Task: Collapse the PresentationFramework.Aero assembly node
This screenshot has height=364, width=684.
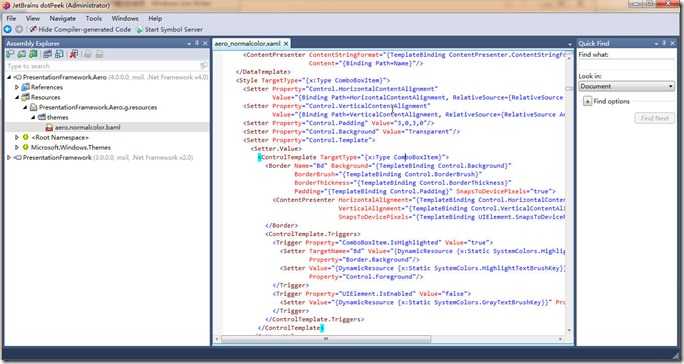Action: point(9,77)
